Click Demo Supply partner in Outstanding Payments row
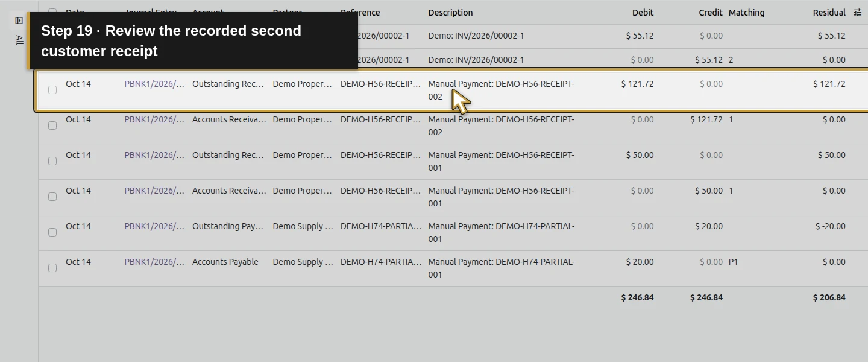 [x=303, y=226]
